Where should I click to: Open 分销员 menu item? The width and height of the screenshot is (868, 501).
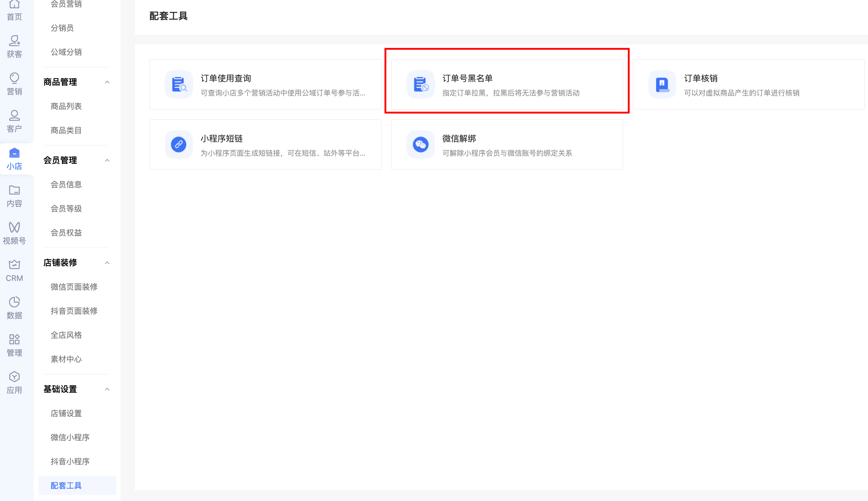point(62,28)
